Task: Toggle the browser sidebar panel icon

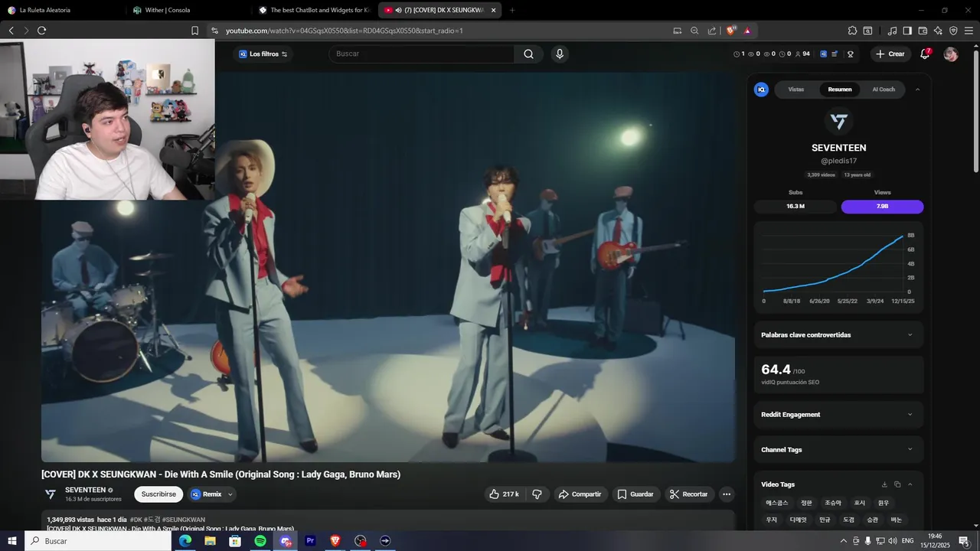Action: click(x=907, y=31)
